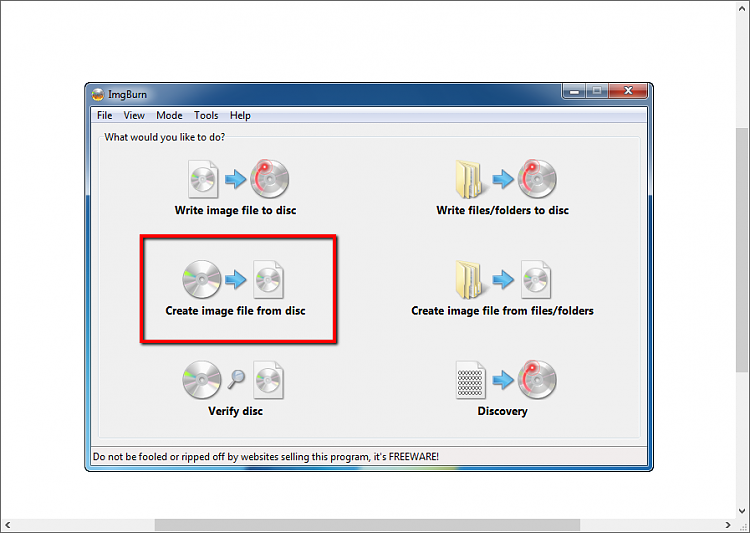
Task: Click the Create image file from disc icon
Action: [x=233, y=279]
